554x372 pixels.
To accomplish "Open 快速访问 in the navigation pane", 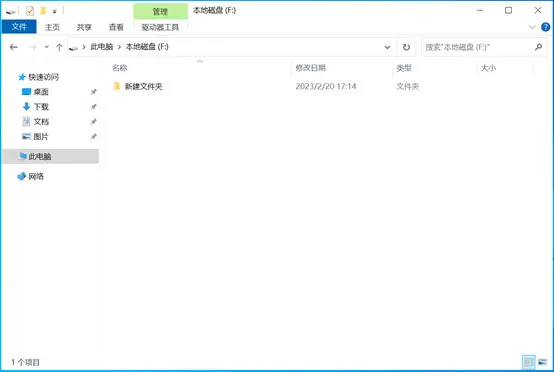I will pos(43,77).
